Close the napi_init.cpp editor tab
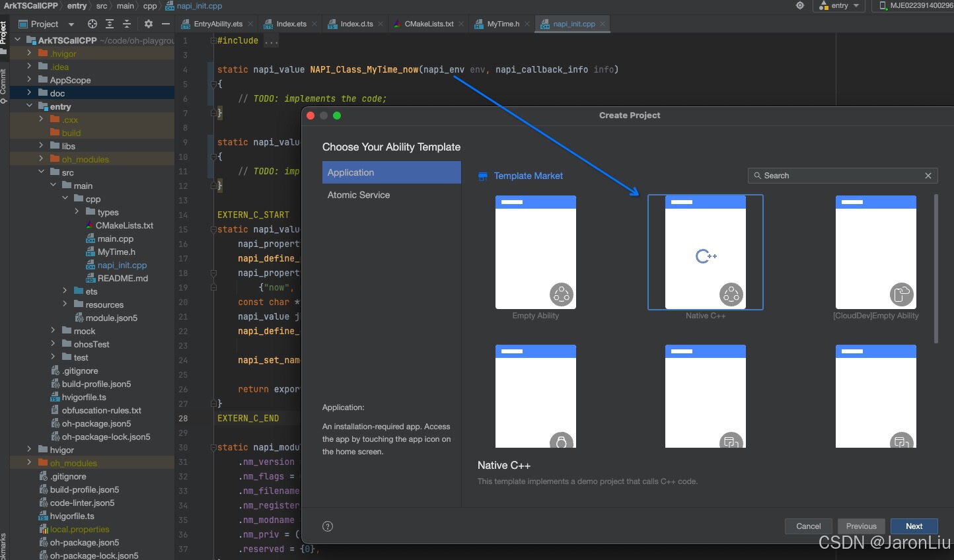This screenshot has height=560, width=954. tap(601, 24)
